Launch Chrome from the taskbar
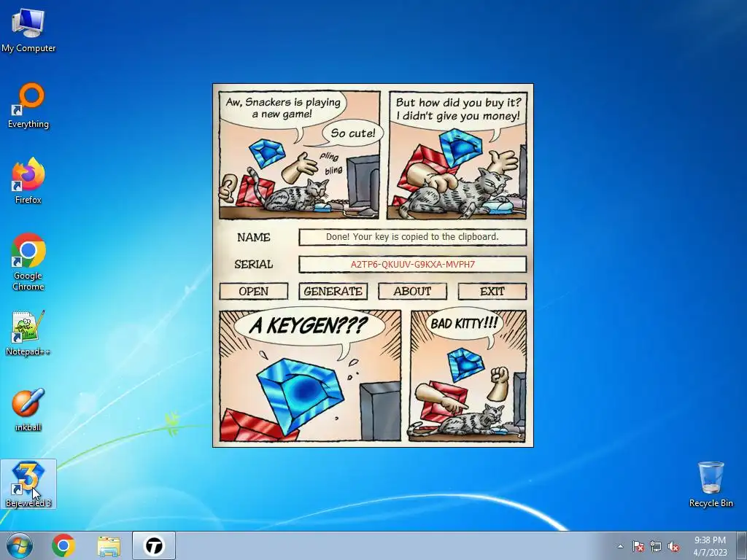This screenshot has height=560, width=747. click(63, 545)
